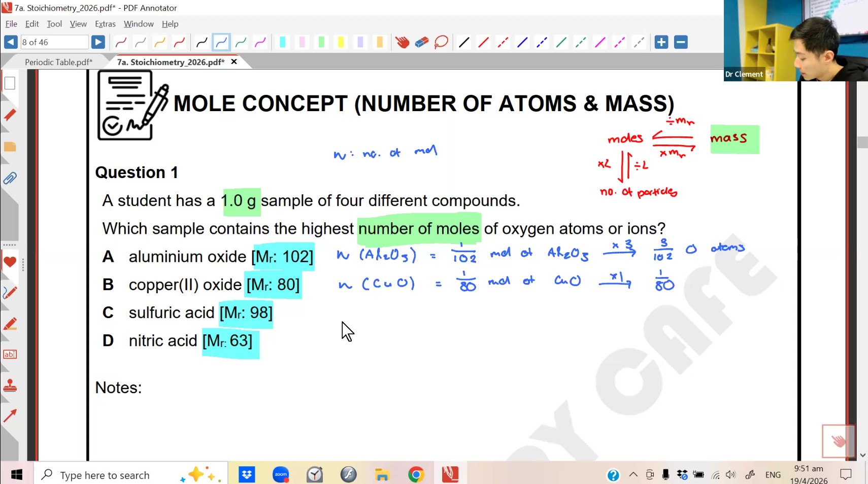Select the active blue pen preset

(221, 42)
